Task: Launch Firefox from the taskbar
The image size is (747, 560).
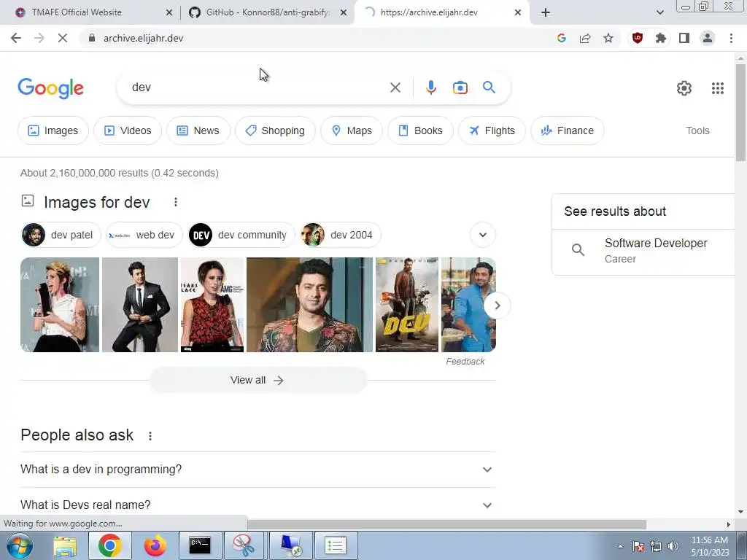Action: [x=155, y=545]
